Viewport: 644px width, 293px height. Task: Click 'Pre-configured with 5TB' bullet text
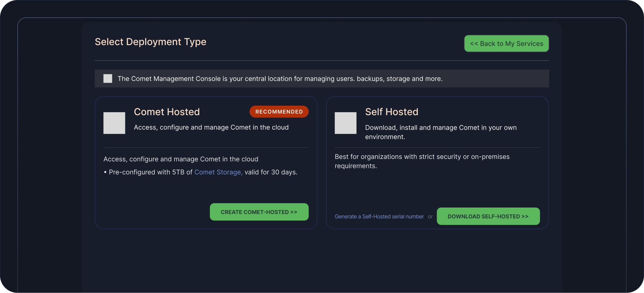tap(201, 172)
